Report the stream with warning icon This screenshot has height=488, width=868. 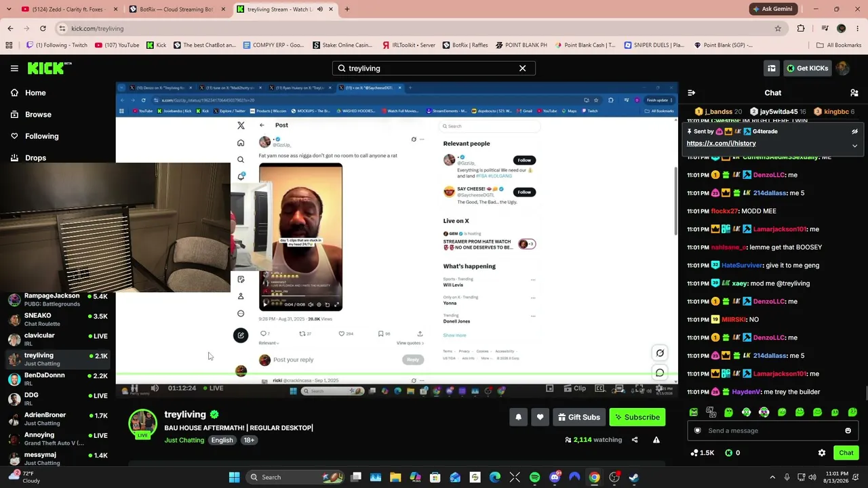(656, 440)
